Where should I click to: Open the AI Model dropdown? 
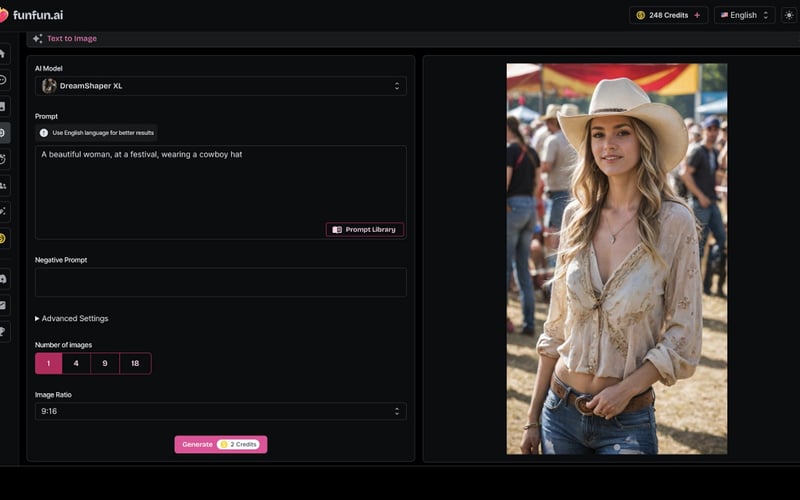click(x=220, y=86)
